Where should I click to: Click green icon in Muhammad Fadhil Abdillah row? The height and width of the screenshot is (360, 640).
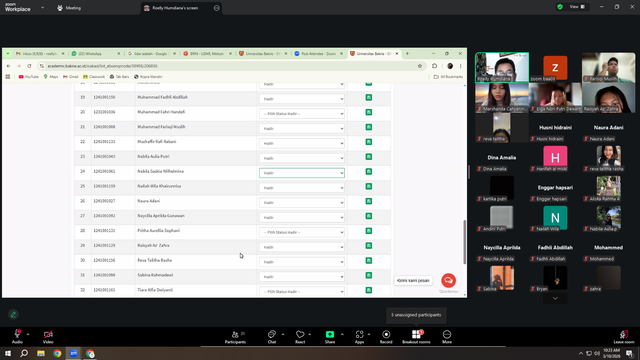[369, 98]
